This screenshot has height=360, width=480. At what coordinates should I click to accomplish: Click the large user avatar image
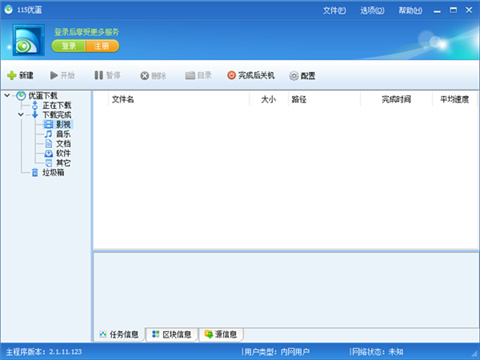click(x=29, y=40)
